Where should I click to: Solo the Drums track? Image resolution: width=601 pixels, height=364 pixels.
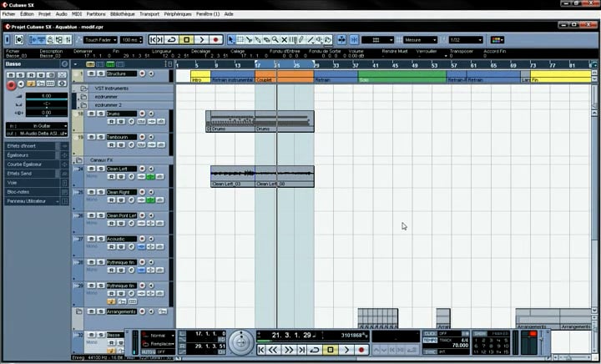[100, 114]
